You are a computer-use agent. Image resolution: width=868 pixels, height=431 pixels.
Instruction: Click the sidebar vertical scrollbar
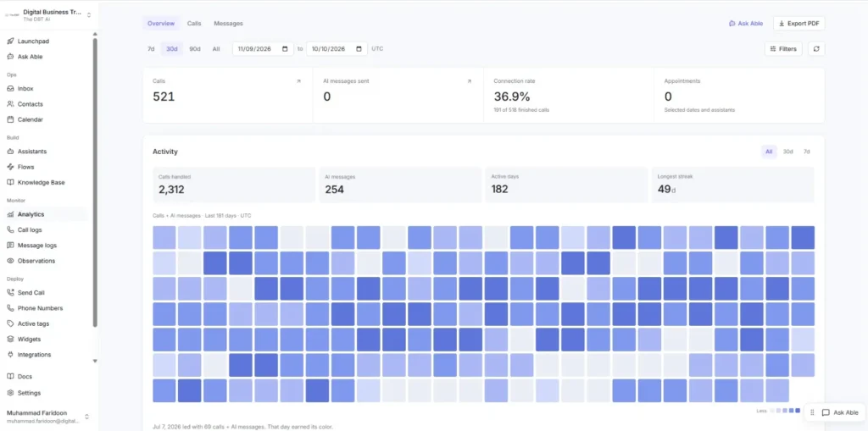[95, 183]
